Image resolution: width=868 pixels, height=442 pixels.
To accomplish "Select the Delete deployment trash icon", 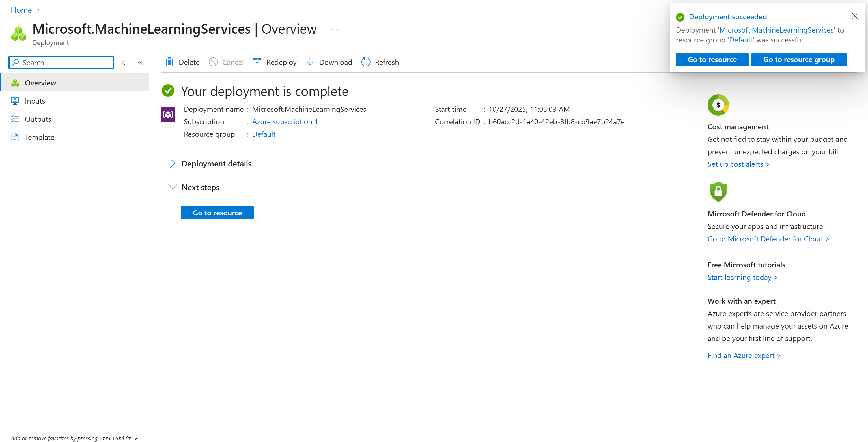I will pyautogui.click(x=170, y=62).
